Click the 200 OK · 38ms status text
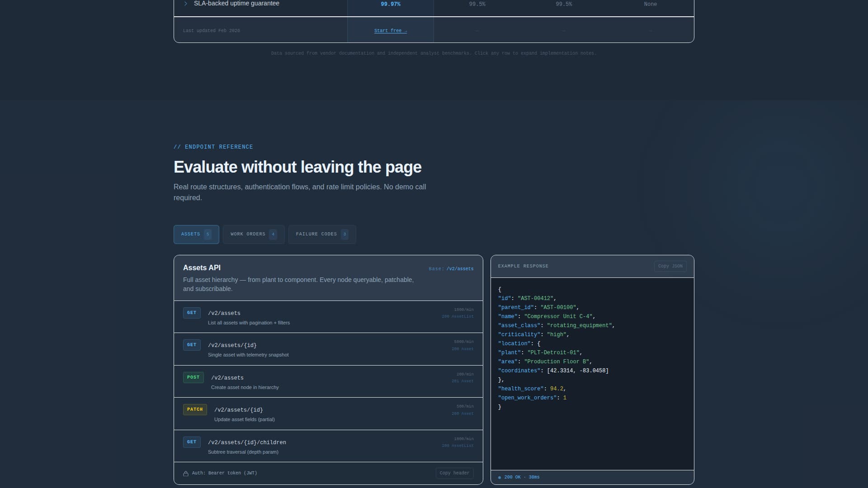Screen dimensions: 868x488 pyautogui.click(x=522, y=477)
